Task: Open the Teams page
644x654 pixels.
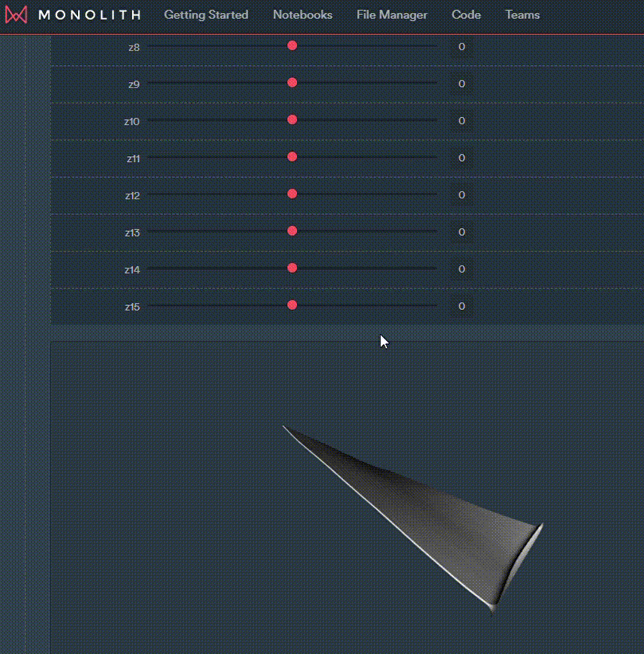Action: click(521, 14)
